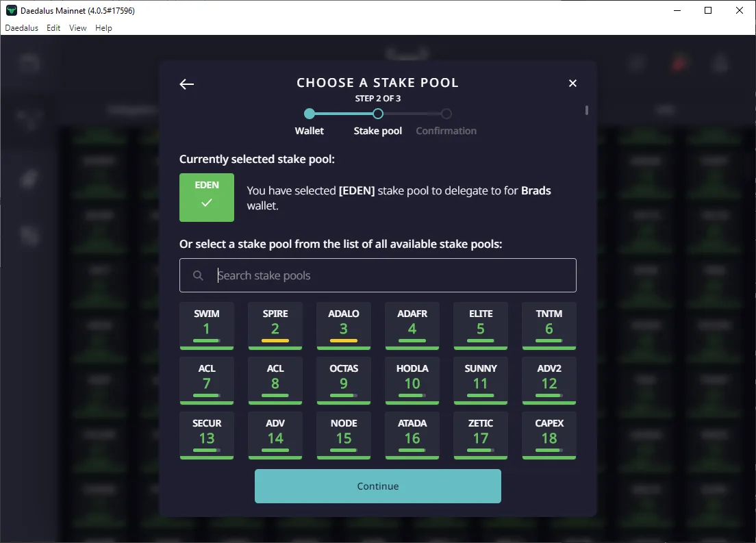Focus the Search stake pools field
The height and width of the screenshot is (543, 756).
click(377, 275)
